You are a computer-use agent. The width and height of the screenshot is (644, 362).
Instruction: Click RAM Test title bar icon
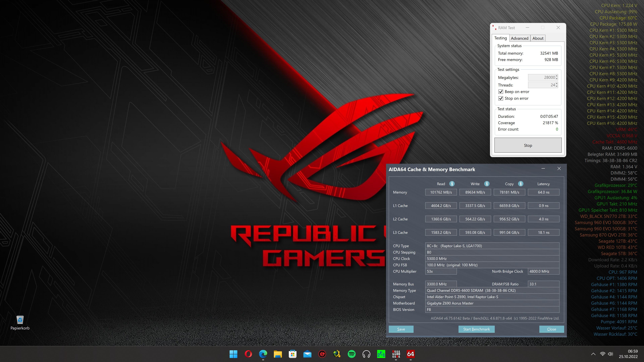(x=494, y=28)
